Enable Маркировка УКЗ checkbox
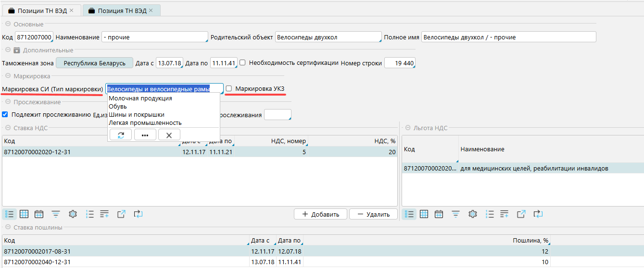 click(x=229, y=89)
